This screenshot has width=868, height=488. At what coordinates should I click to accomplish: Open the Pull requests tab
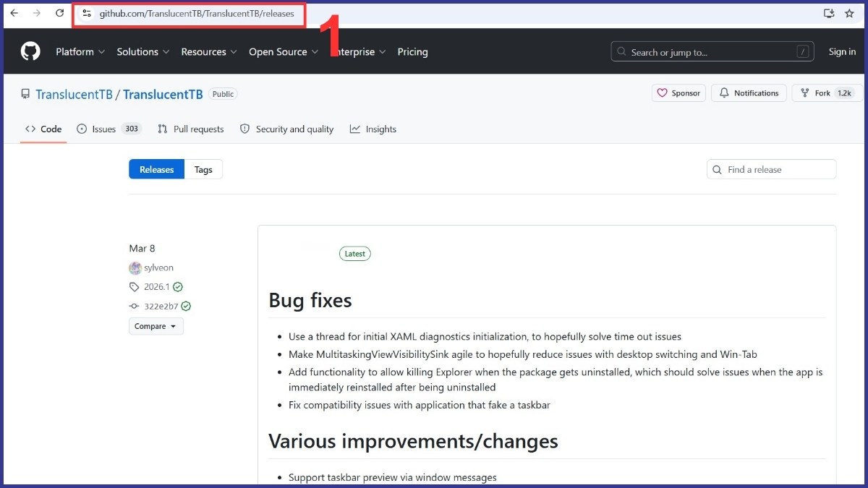[x=191, y=129]
